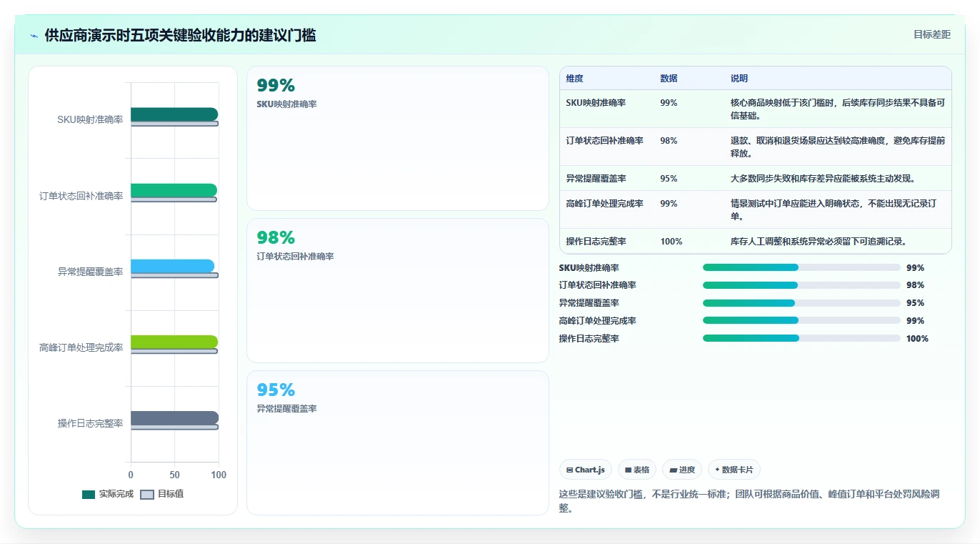Click the description starting 情景测试中订单应能进入明确状态
The image size is (980, 544).
[x=833, y=209]
